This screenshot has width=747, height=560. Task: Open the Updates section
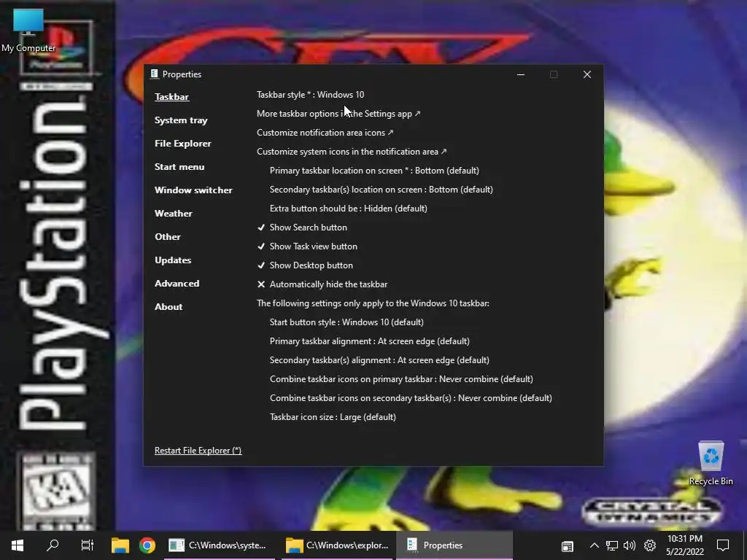172,260
